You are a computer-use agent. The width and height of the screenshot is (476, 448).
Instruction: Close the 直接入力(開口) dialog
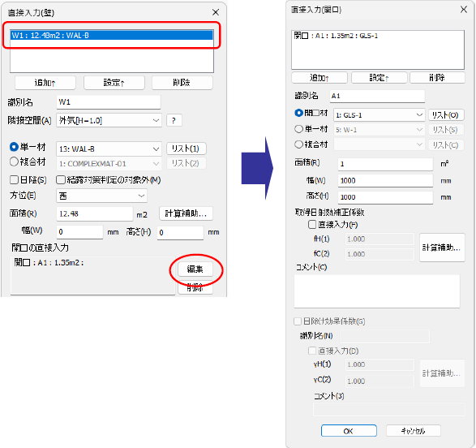(x=463, y=10)
